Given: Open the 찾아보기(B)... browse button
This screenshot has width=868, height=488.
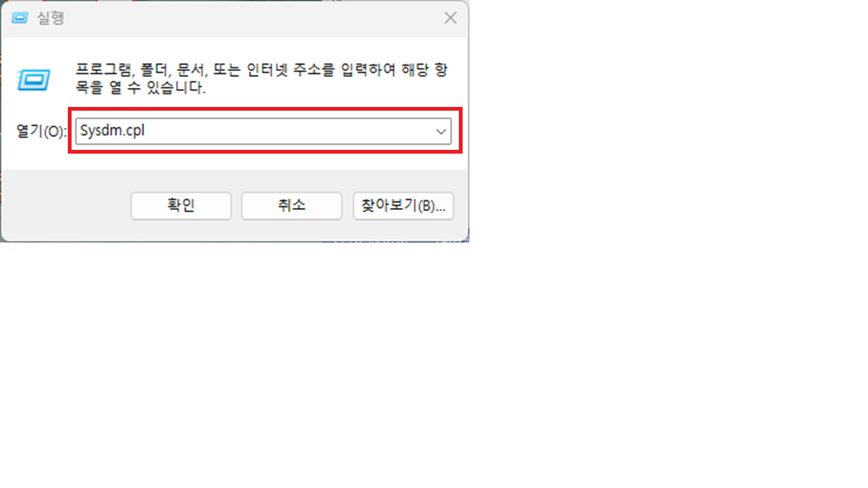Looking at the screenshot, I should (x=404, y=206).
